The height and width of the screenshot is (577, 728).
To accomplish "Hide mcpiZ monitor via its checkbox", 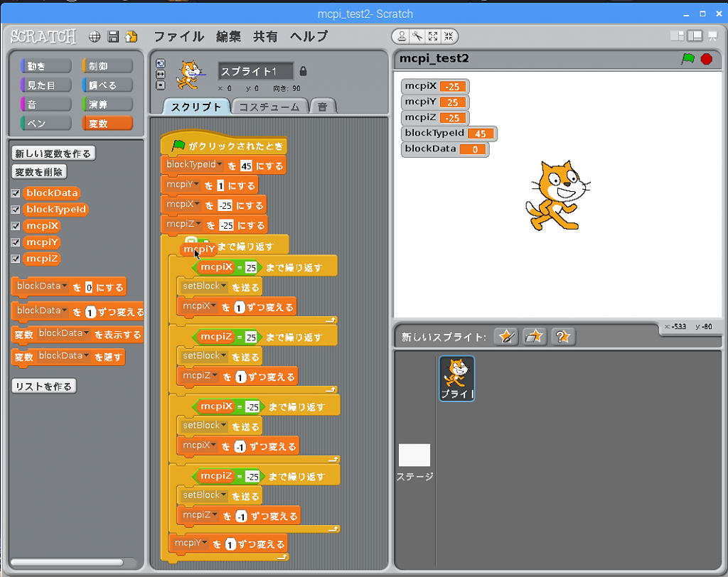I will point(16,259).
